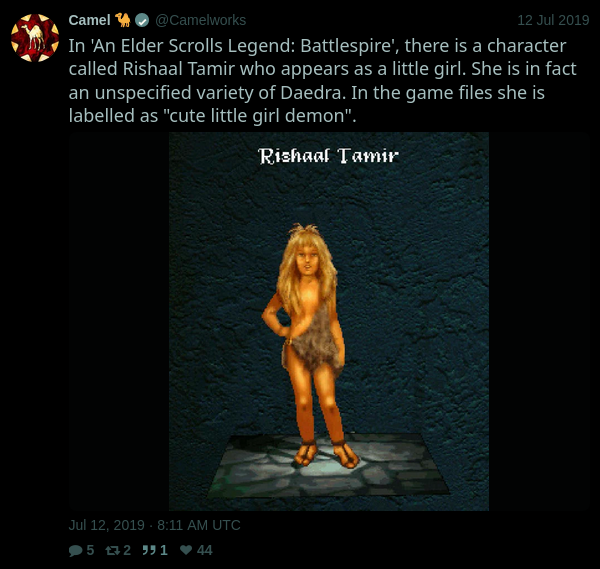Click the verified checkmark badge
This screenshot has height=569, width=600.
[x=142, y=21]
